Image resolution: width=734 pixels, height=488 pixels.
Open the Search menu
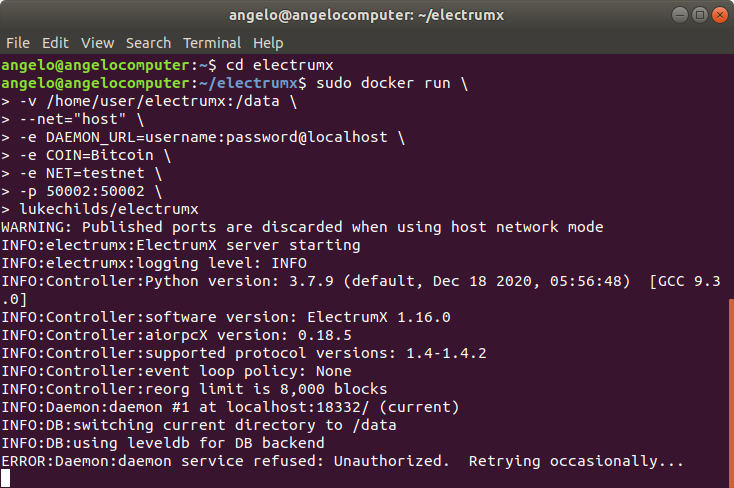tap(148, 43)
